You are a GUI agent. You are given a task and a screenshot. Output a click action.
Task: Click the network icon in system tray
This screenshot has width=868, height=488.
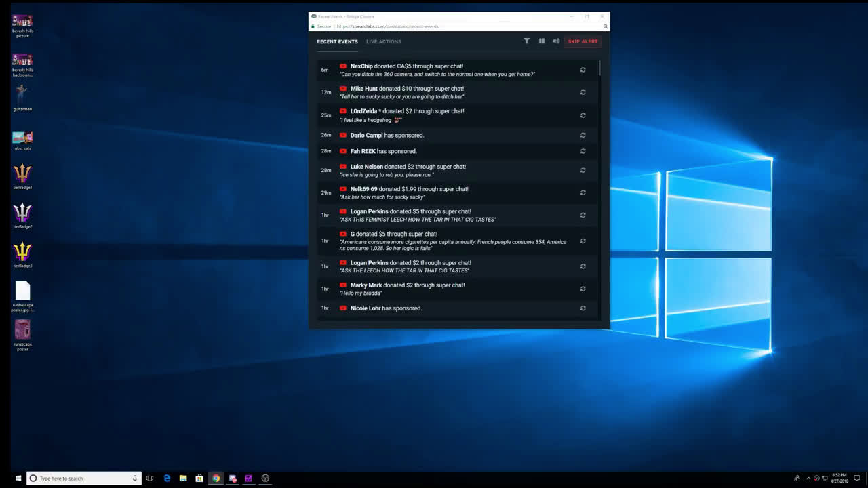pos(824,479)
